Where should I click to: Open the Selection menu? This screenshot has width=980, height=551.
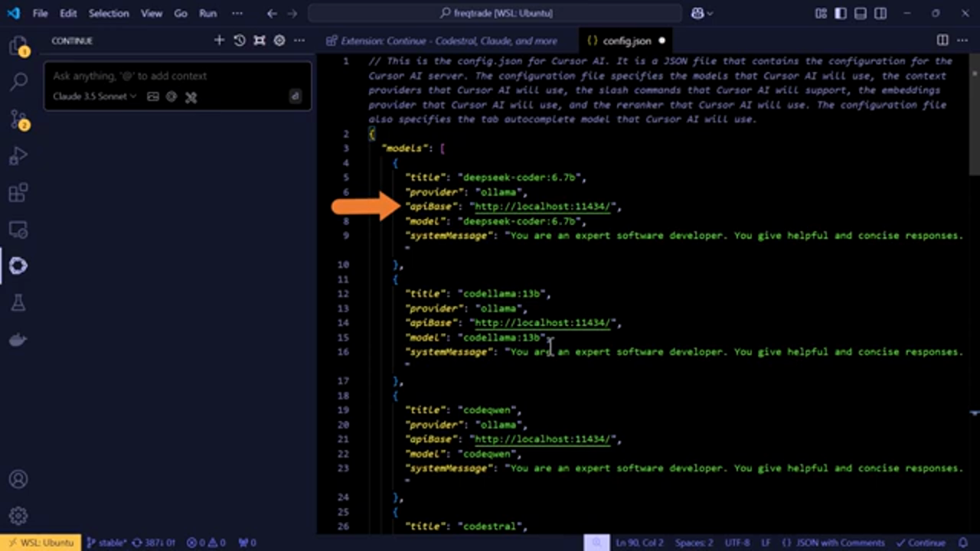click(109, 13)
